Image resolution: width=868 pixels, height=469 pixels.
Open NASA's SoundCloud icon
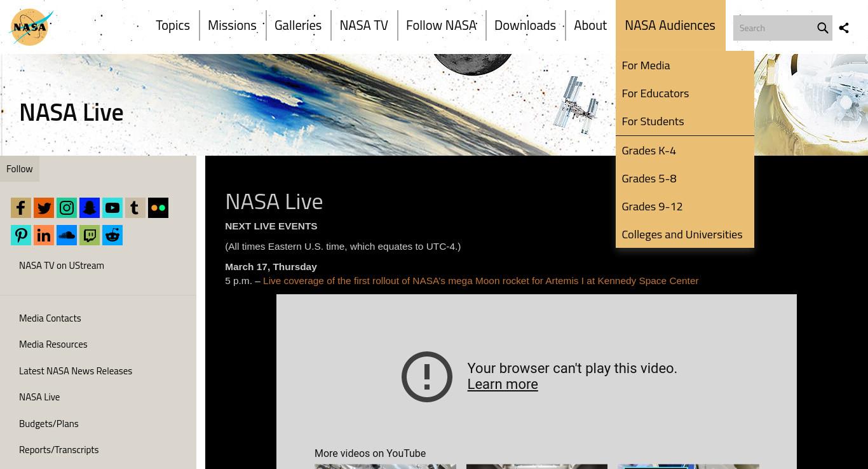coord(67,235)
